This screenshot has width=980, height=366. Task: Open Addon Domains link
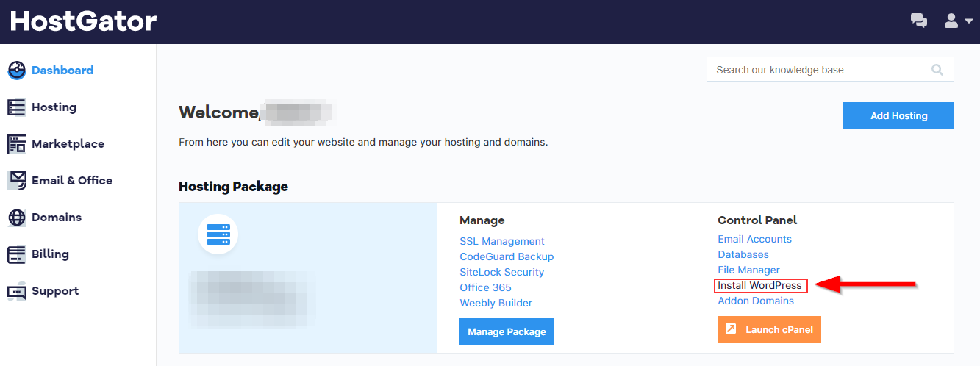[756, 301]
